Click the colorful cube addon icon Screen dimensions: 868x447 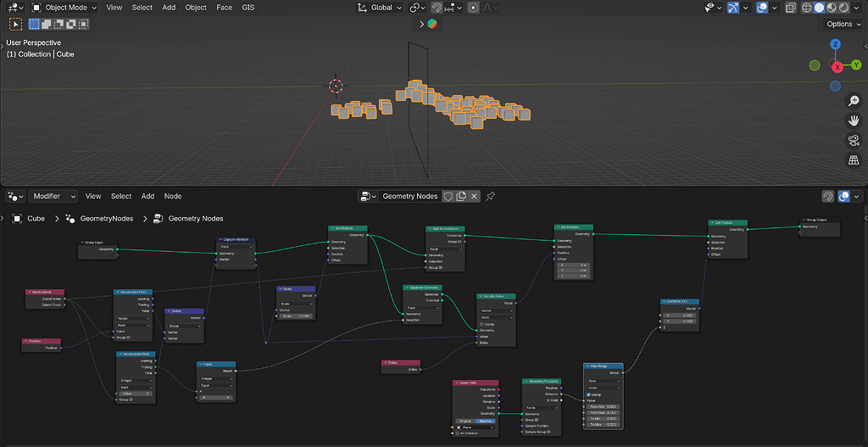point(432,24)
